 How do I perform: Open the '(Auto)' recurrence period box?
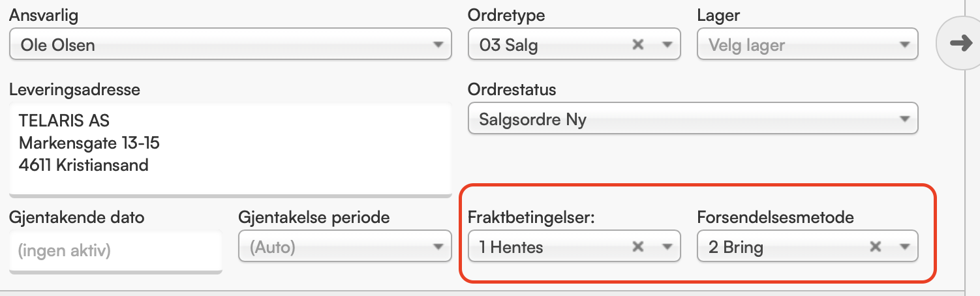point(326,247)
